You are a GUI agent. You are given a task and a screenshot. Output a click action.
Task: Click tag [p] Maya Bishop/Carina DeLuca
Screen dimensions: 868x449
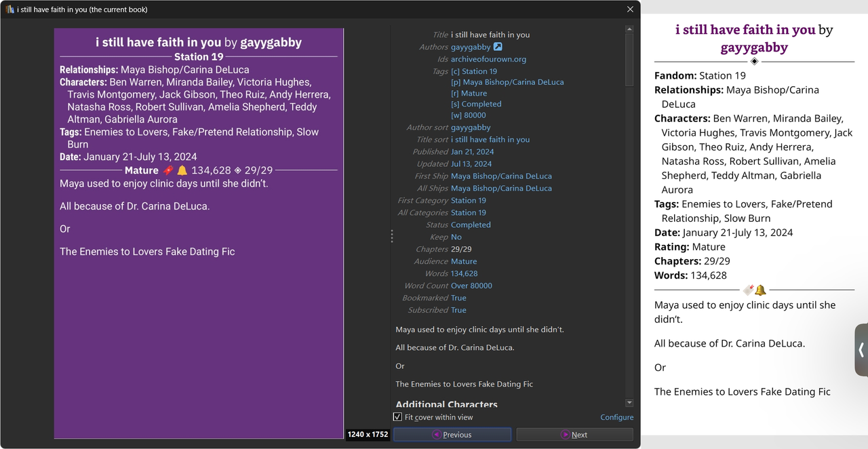tap(507, 82)
